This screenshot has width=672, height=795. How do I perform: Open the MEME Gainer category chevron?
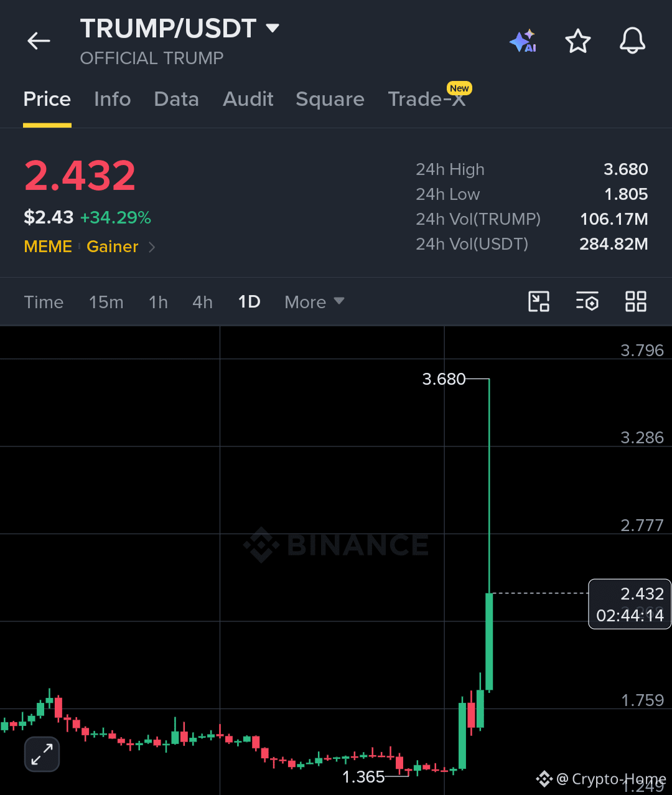[152, 247]
